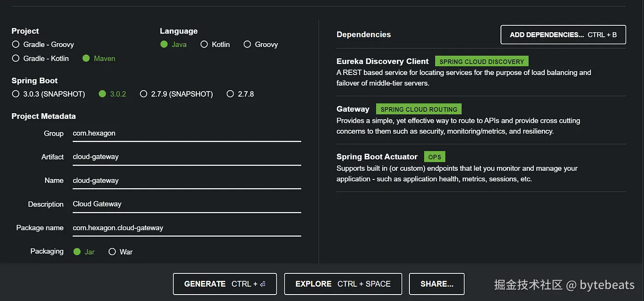Viewport: 644px width, 301px height.
Task: Choose Maven as the project type
Action: point(86,58)
